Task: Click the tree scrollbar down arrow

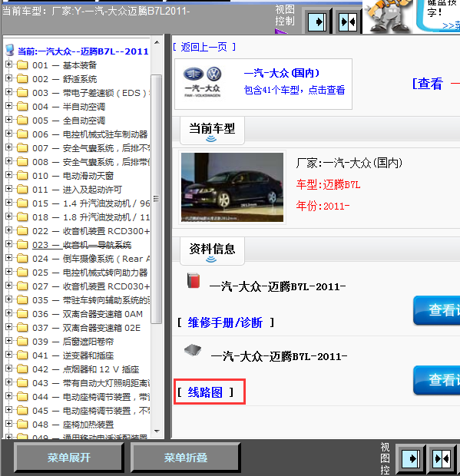Action: [157, 431]
